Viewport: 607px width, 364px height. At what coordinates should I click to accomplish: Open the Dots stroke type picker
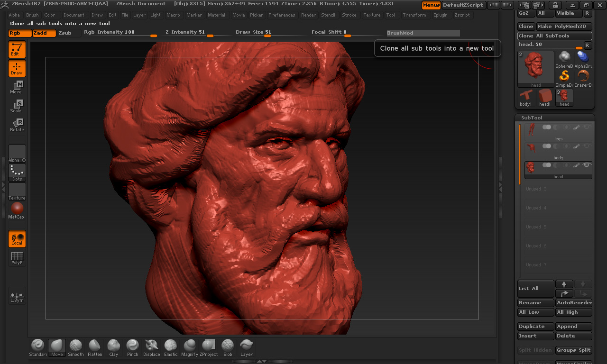pyautogui.click(x=17, y=173)
